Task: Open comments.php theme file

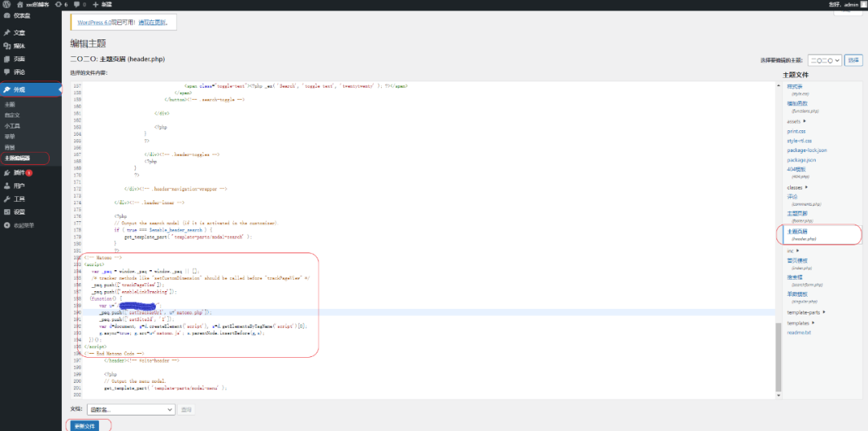Action: click(792, 197)
